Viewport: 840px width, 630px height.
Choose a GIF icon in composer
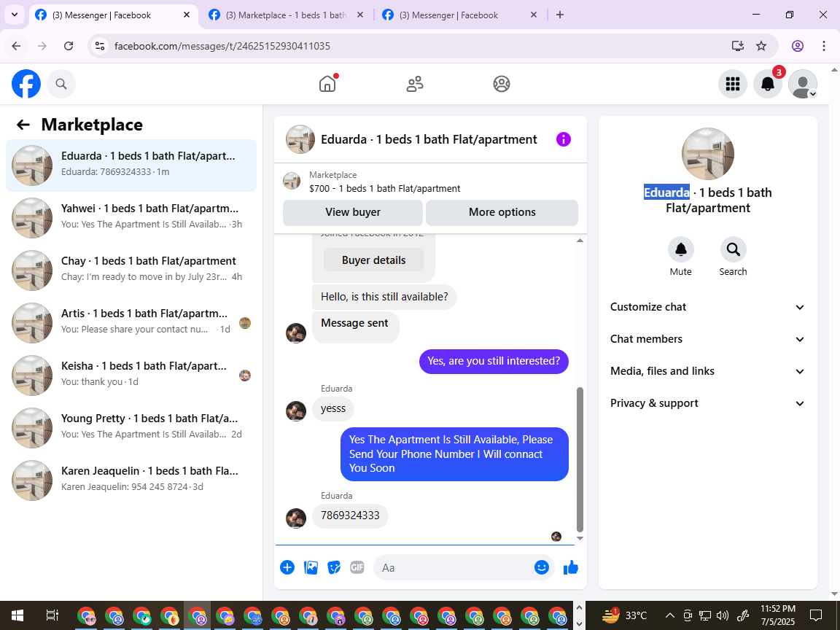tap(357, 567)
